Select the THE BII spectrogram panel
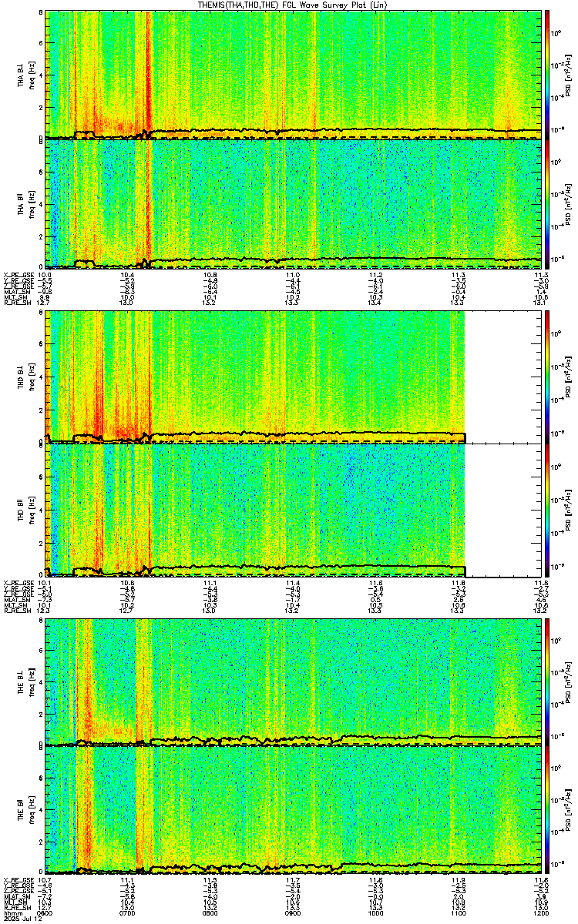Viewport: 578px width, 924px height. point(293,810)
